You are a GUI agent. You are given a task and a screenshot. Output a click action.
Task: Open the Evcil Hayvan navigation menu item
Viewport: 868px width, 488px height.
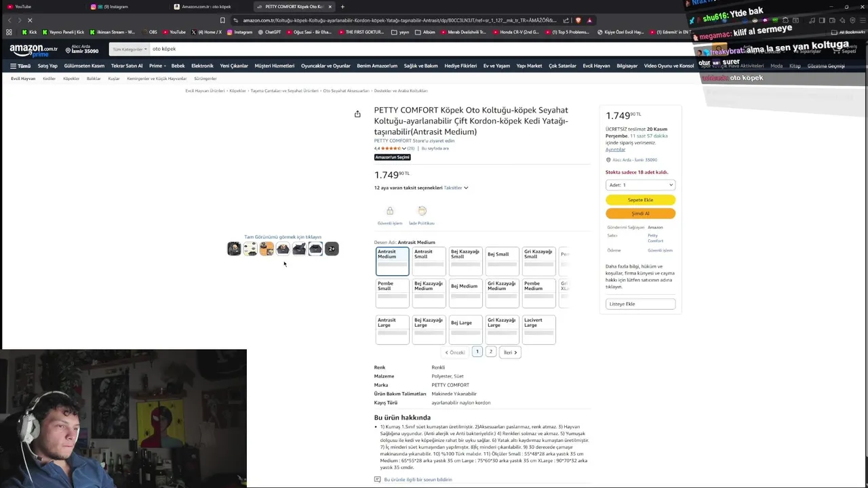pyautogui.click(x=597, y=66)
